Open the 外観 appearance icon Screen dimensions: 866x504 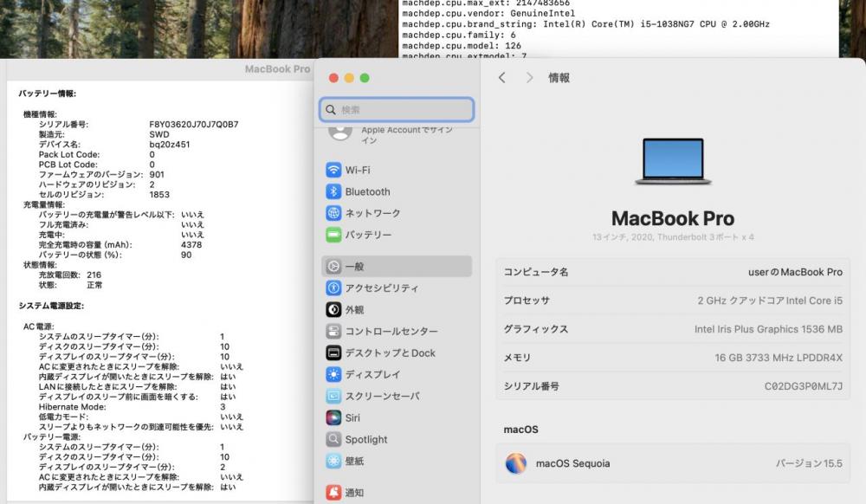[x=333, y=310]
